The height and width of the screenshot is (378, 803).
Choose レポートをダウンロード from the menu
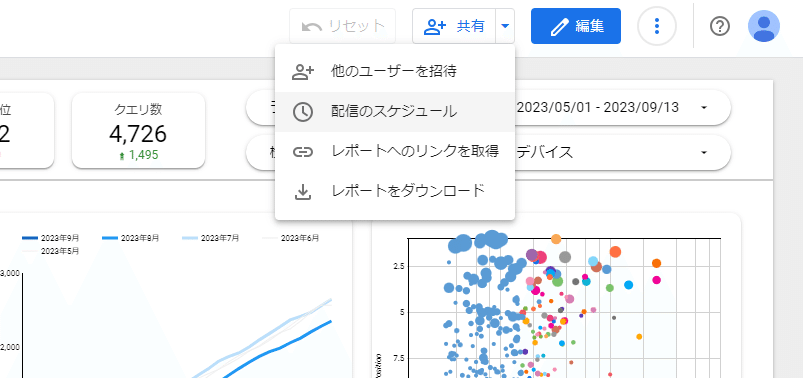pyautogui.click(x=394, y=192)
